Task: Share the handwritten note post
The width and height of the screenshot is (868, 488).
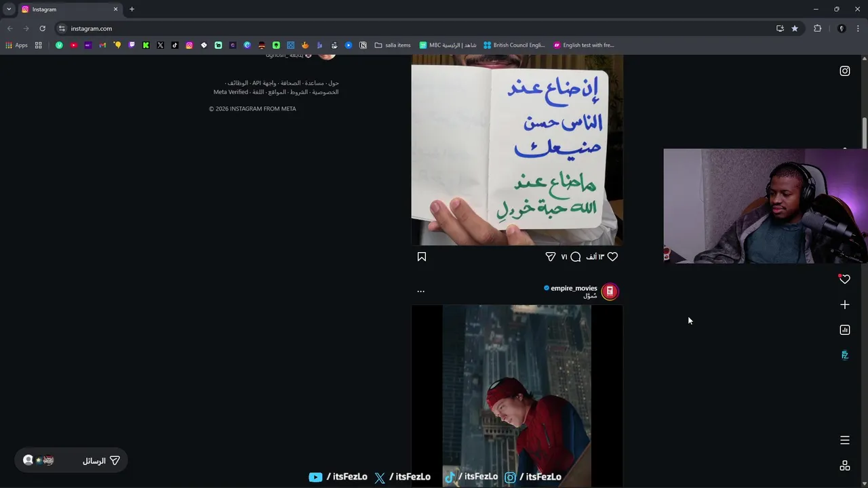Action: coord(551,257)
